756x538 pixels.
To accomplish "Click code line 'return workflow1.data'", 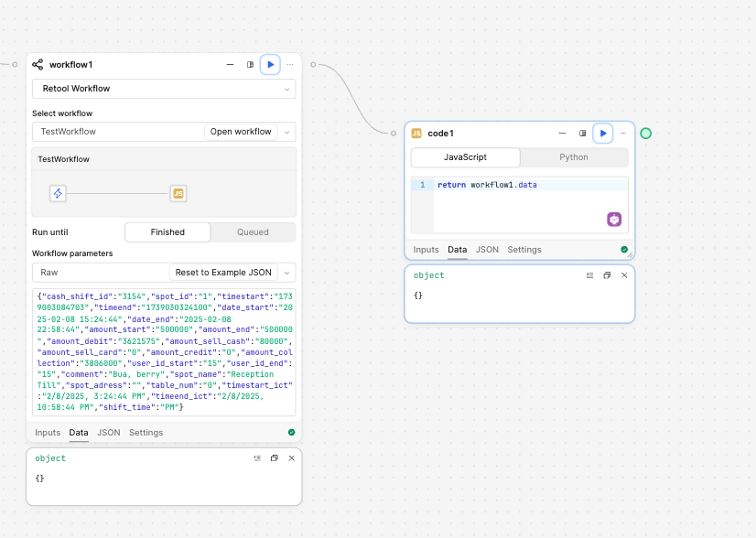I will click(487, 185).
